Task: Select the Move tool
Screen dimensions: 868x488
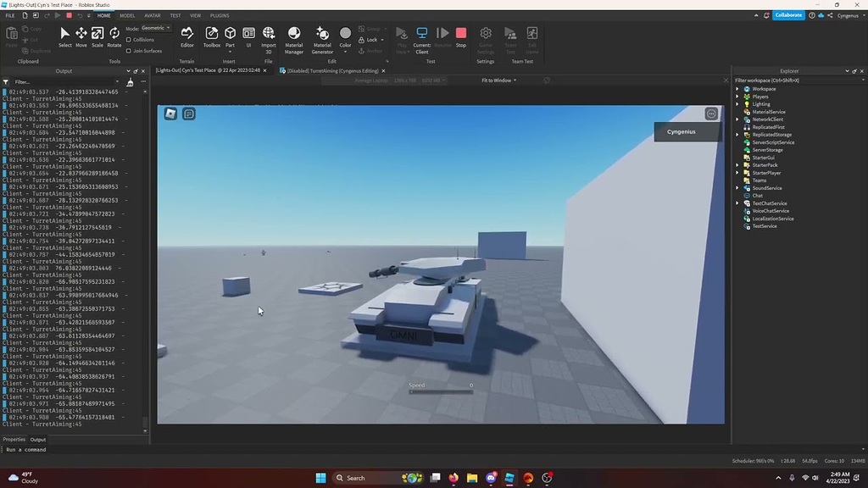Action: click(x=81, y=36)
